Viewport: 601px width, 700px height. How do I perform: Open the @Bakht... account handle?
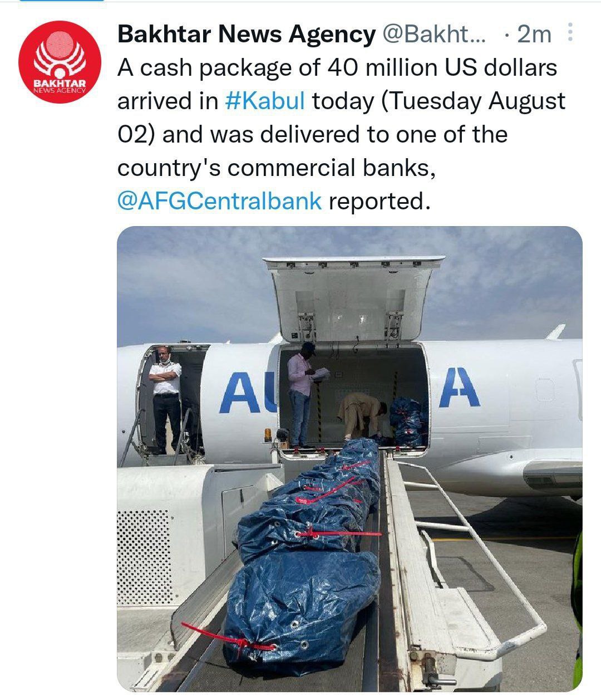[x=435, y=35]
